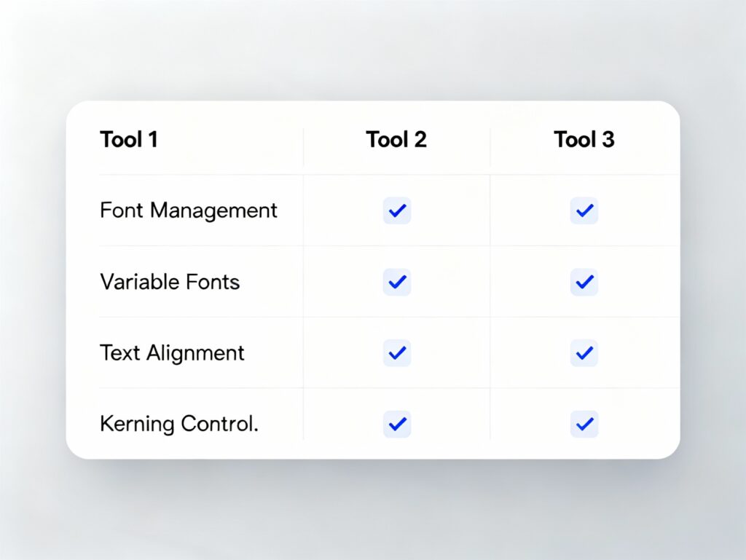Screen dimensions: 746x560
Task: Toggle Font Management checkbox under Tool 2
Action: (x=397, y=210)
